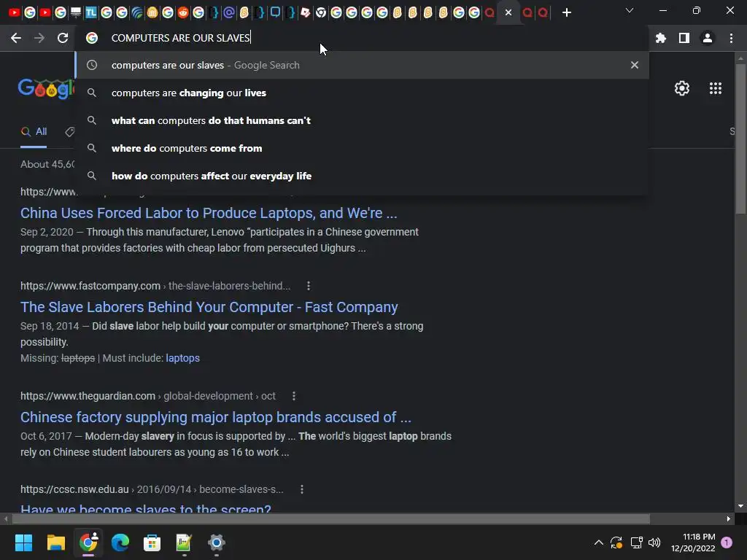Remove the 'computers are our slaves' history suggestion
This screenshot has height=560, width=747.
click(x=634, y=65)
